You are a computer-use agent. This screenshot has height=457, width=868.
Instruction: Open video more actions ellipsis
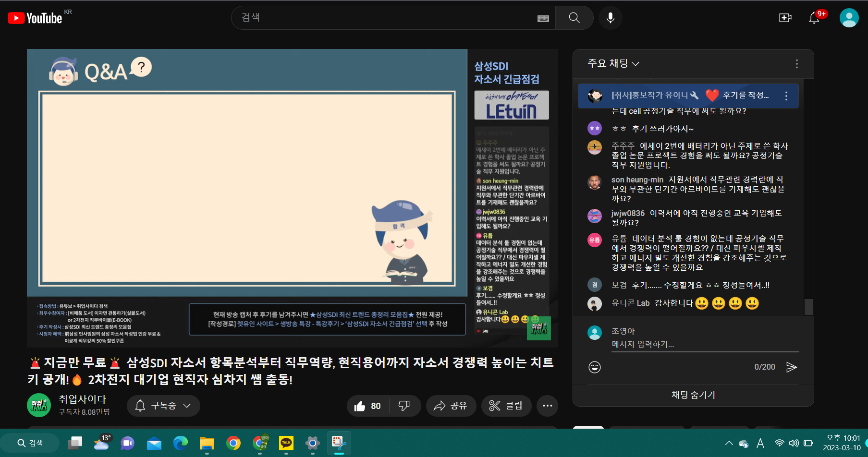coord(547,406)
